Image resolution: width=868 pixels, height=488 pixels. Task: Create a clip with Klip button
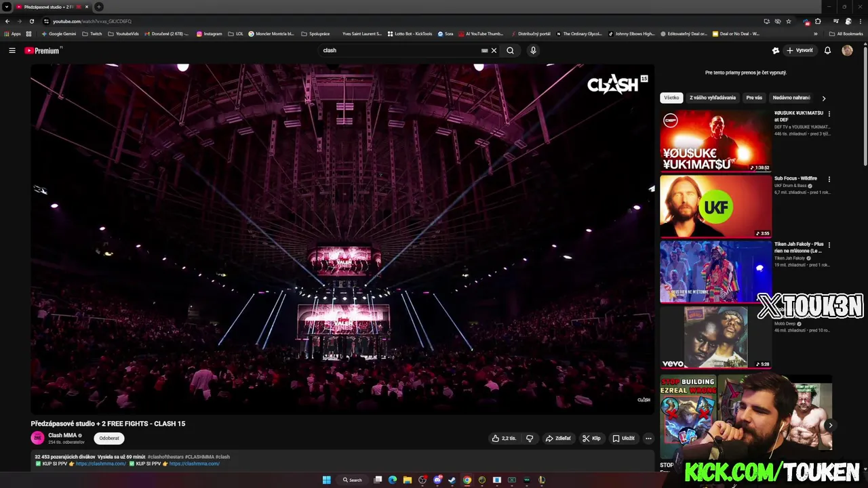pyautogui.click(x=591, y=439)
